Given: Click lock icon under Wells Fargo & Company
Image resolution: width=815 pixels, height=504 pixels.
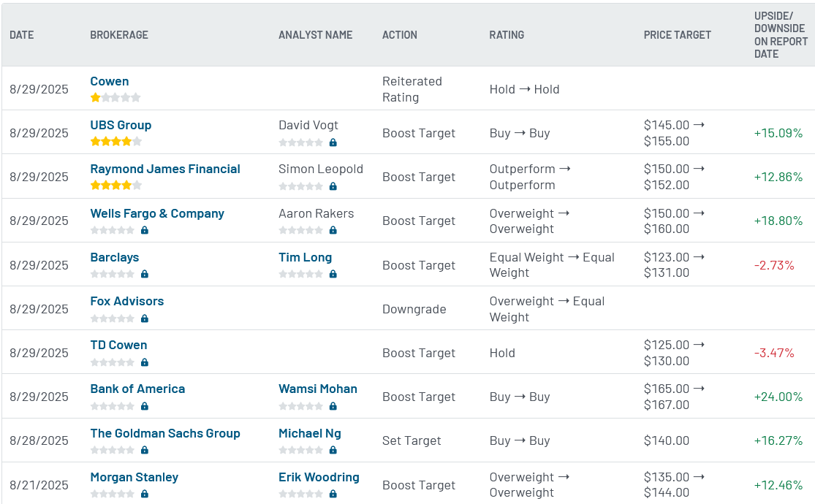Looking at the screenshot, I should click(x=145, y=229).
